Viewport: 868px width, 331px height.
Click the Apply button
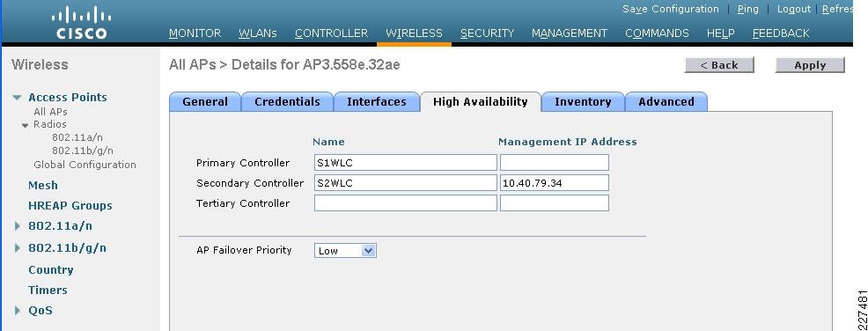[x=810, y=65]
